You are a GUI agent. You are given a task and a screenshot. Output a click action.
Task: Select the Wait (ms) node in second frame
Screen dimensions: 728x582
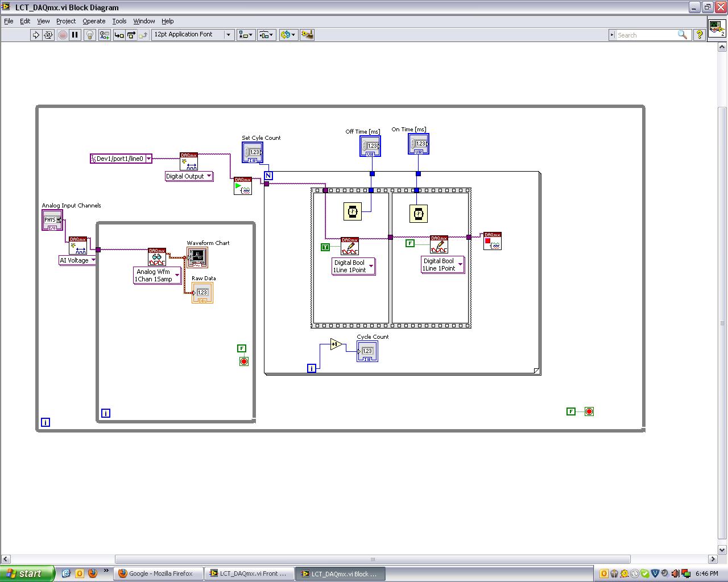click(x=419, y=214)
